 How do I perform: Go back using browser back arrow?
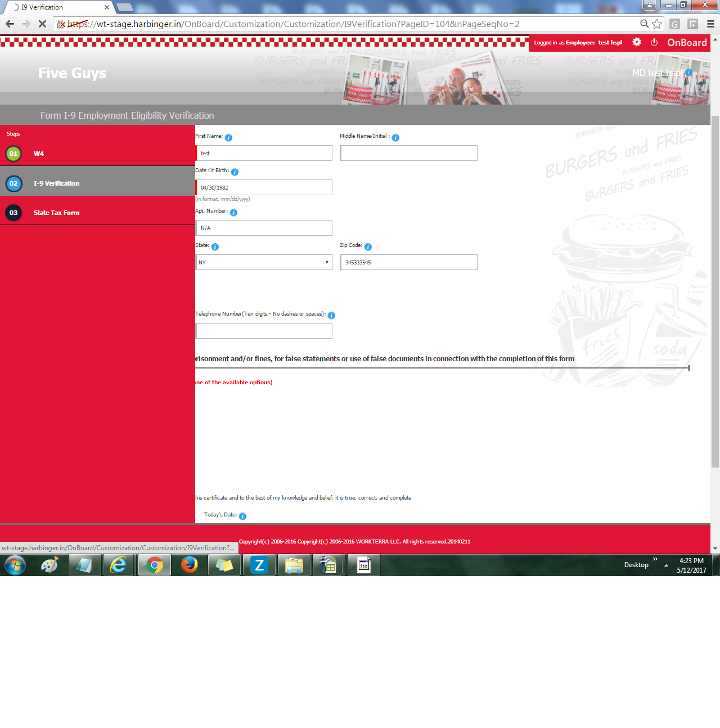coord(10,24)
